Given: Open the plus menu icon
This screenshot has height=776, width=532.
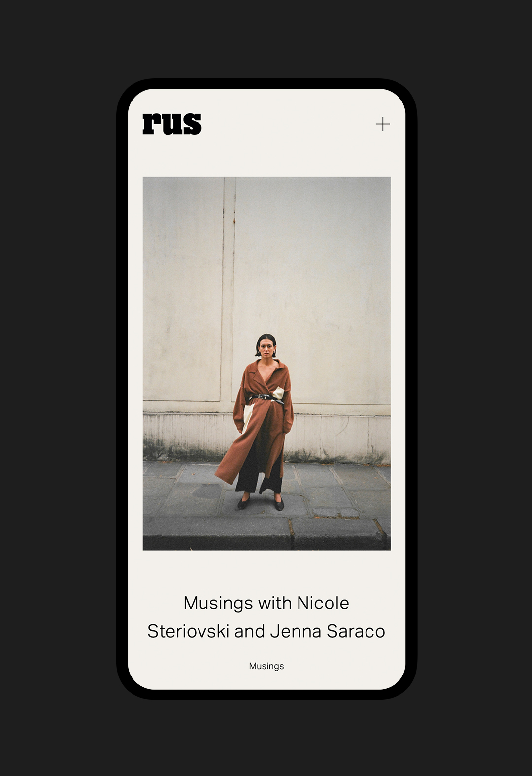Looking at the screenshot, I should point(383,124).
